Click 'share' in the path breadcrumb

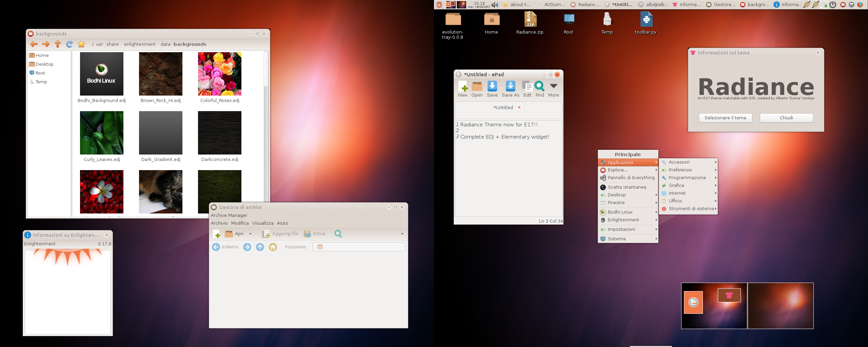113,44
